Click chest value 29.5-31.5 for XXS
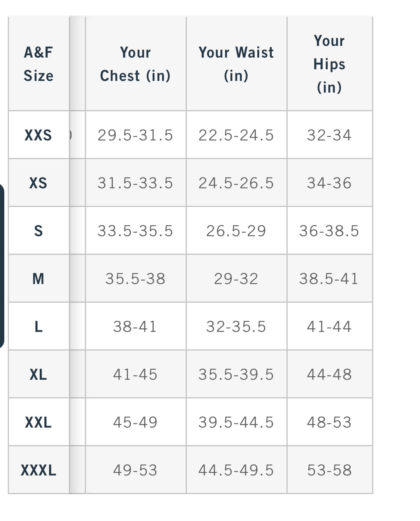The width and height of the screenshot is (420, 521). pos(135,135)
